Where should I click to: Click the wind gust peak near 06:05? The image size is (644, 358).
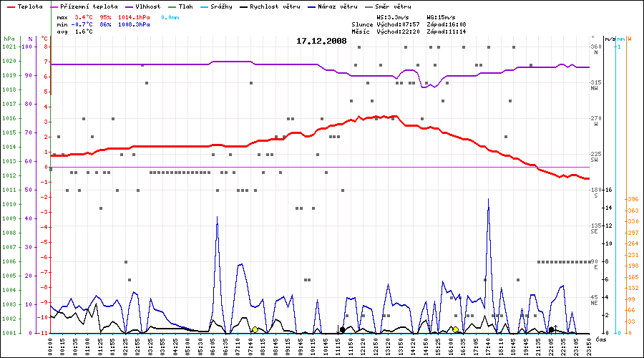tap(218, 216)
